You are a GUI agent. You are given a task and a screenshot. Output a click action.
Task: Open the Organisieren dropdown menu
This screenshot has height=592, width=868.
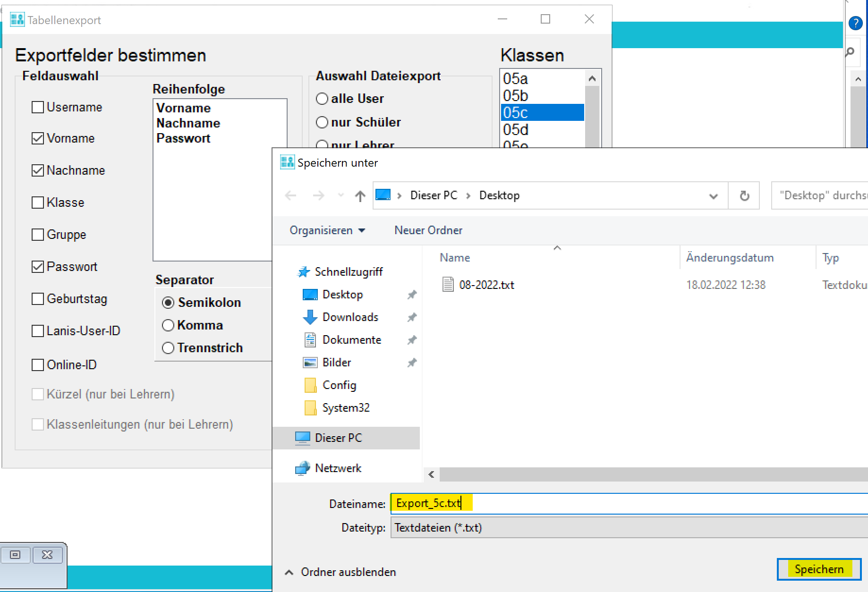coord(327,230)
